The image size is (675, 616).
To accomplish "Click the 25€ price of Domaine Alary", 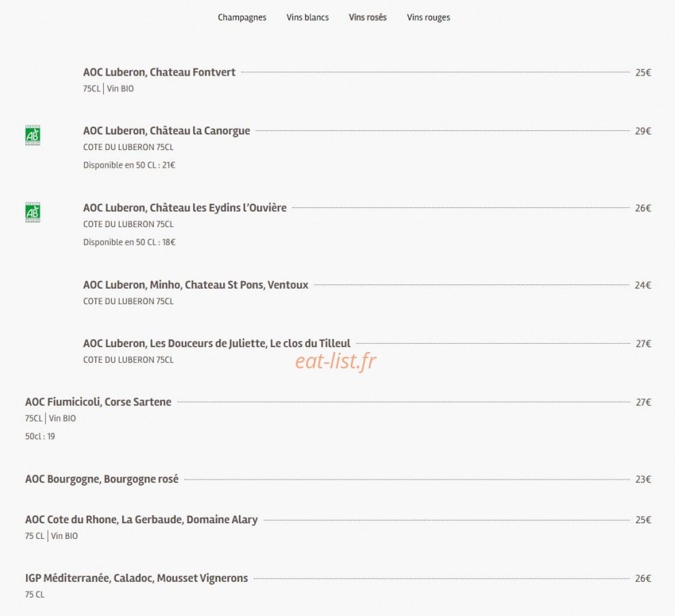I will coord(643,520).
